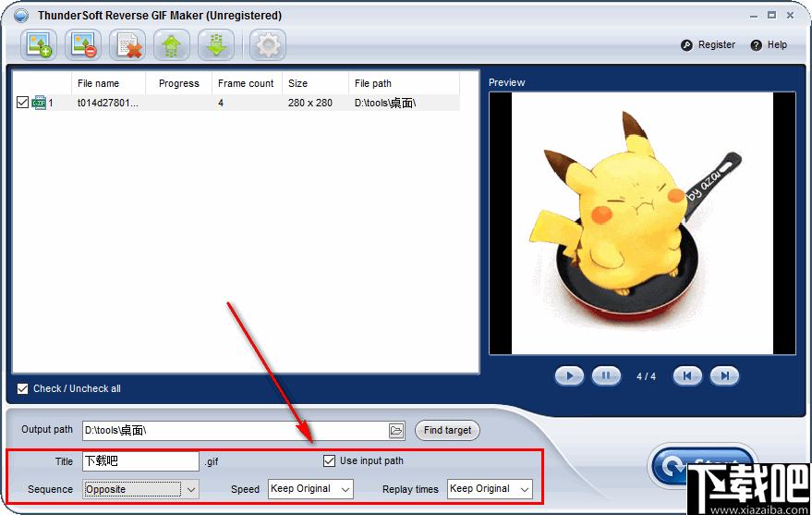
Task: Play the GIF preview
Action: pyautogui.click(x=569, y=376)
